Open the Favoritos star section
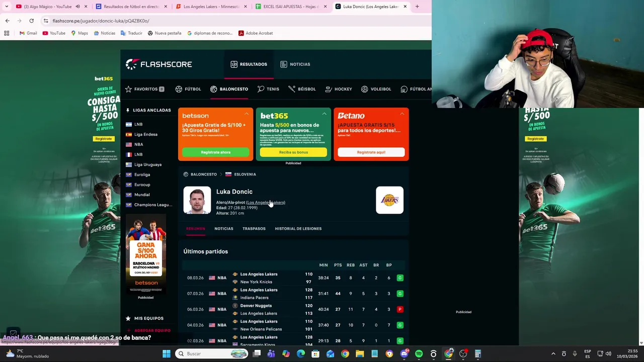Image resolution: width=644 pixels, height=362 pixels. pos(144,89)
